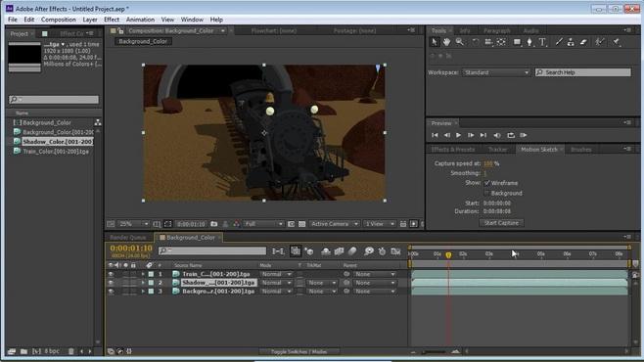
Task: Take snapshot with camera icon
Action: coord(214,224)
